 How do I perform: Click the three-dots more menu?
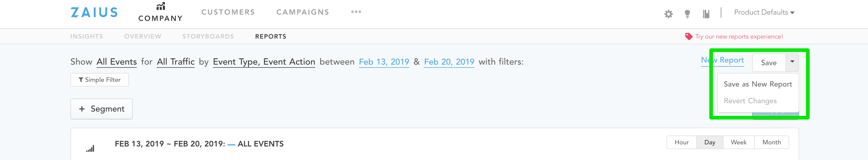tap(356, 12)
